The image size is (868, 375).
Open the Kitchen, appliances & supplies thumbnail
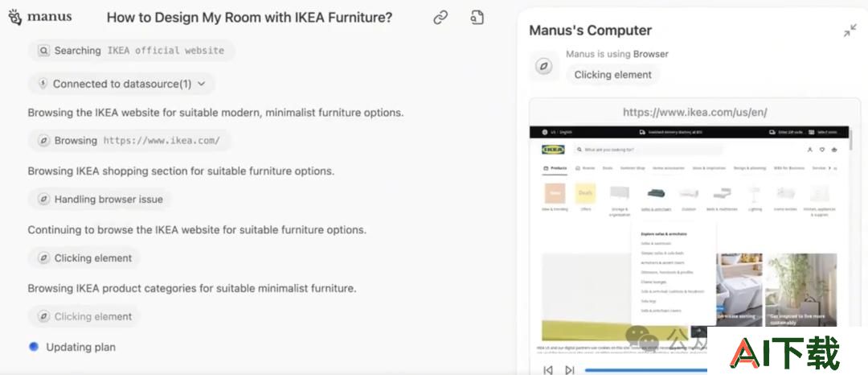tap(819, 194)
